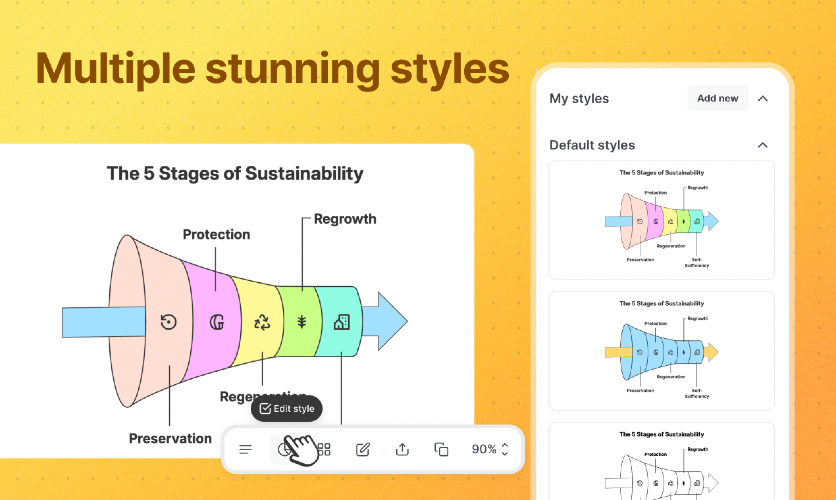Open the grid layout icon in toolbar

tap(324, 449)
